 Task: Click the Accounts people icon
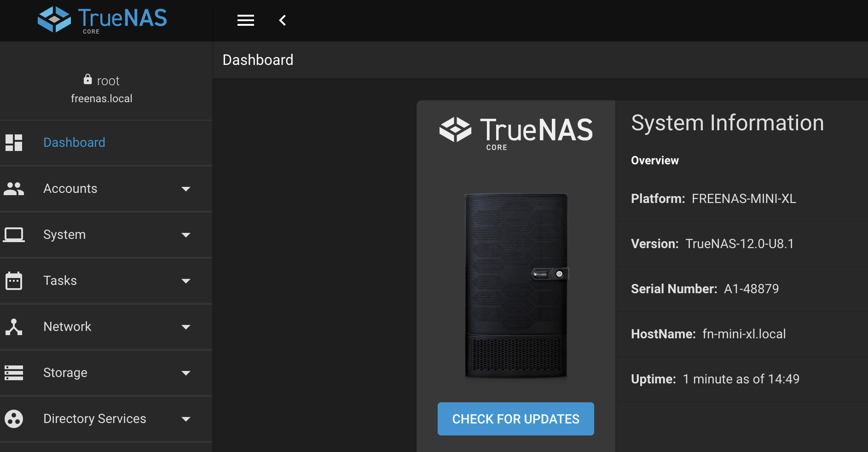pos(14,189)
